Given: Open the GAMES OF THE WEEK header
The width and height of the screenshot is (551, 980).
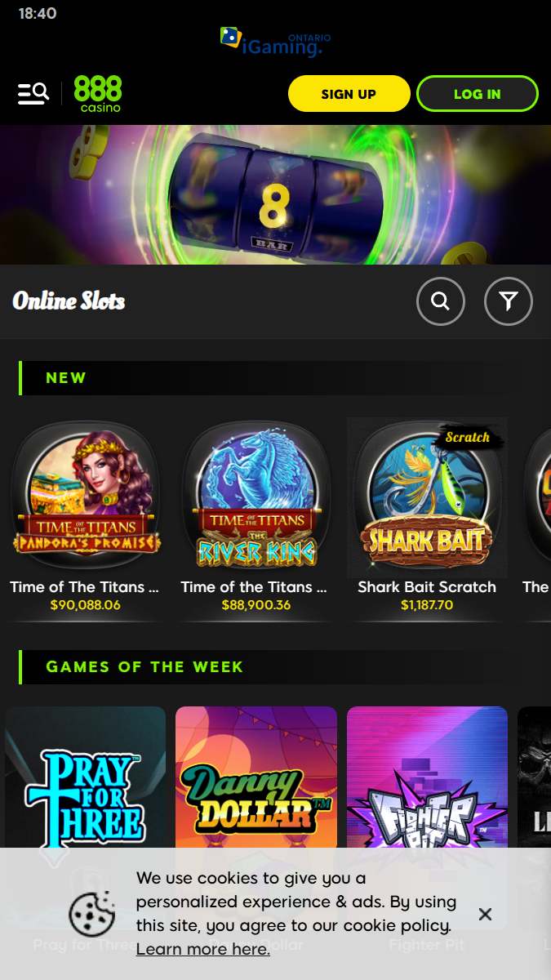Looking at the screenshot, I should coord(144,667).
